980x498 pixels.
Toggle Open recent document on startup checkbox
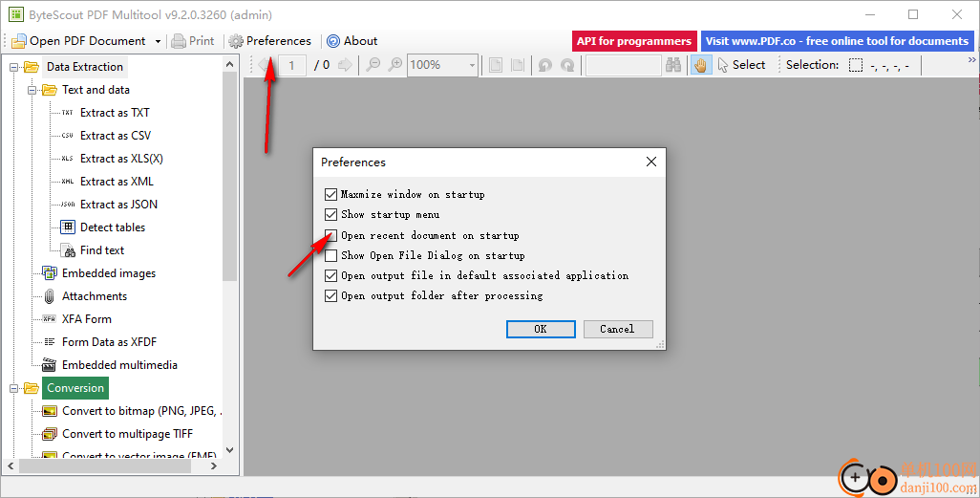tap(331, 235)
